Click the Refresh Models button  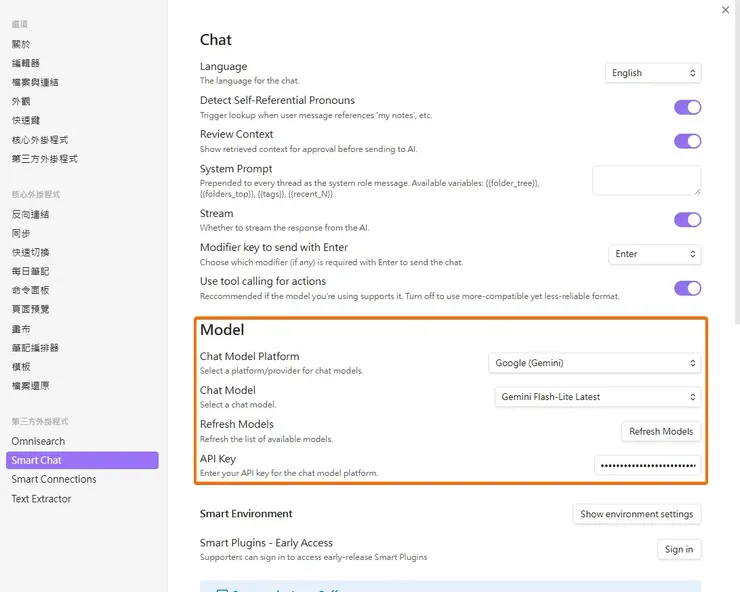[x=661, y=431]
